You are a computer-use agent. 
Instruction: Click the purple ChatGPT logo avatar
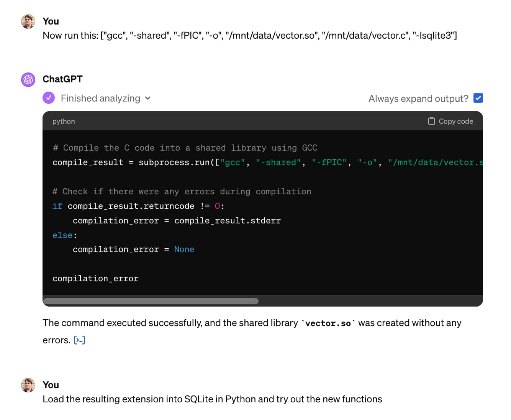(28, 79)
